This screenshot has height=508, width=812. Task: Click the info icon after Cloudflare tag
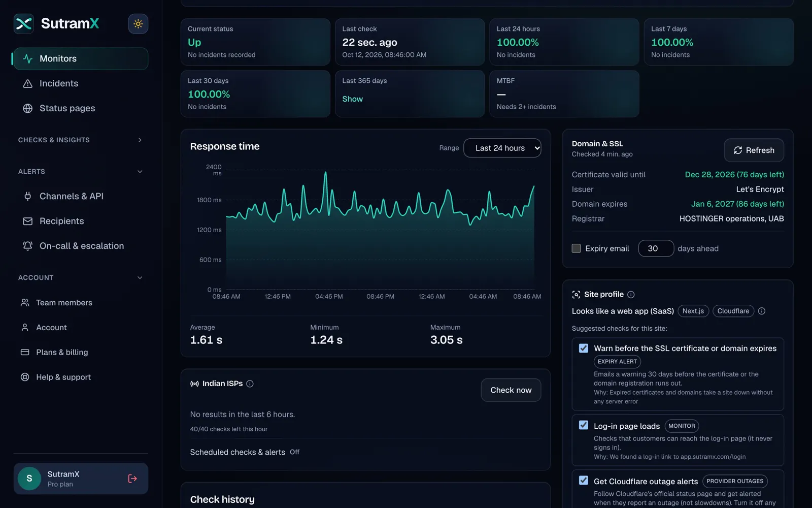[x=762, y=311]
